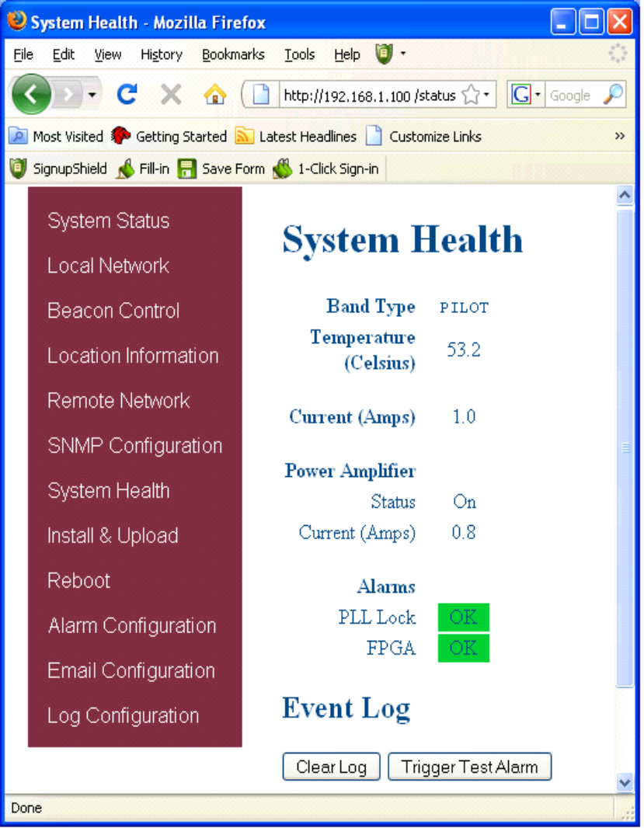Screen dimensions: 644x828
Task: Click the shield icon in the menu bar
Action: point(384,54)
